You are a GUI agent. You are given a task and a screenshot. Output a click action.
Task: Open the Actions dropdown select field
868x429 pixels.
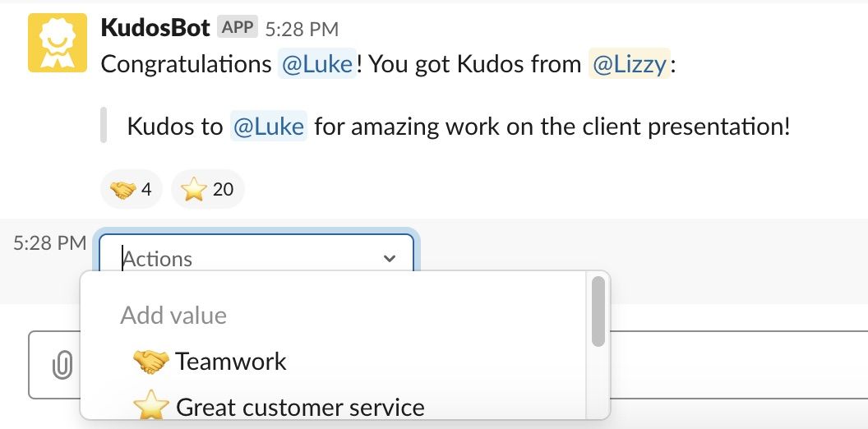click(256, 258)
